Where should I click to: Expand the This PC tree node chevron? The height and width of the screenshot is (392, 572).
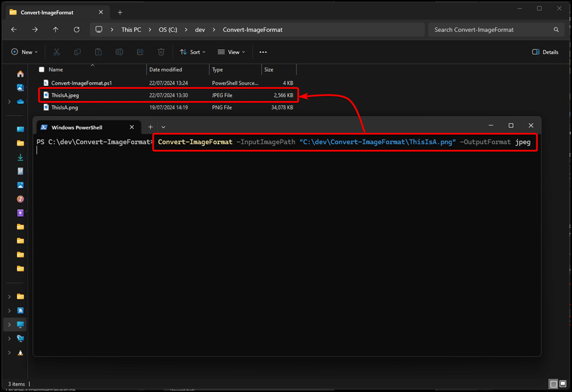coord(10,324)
